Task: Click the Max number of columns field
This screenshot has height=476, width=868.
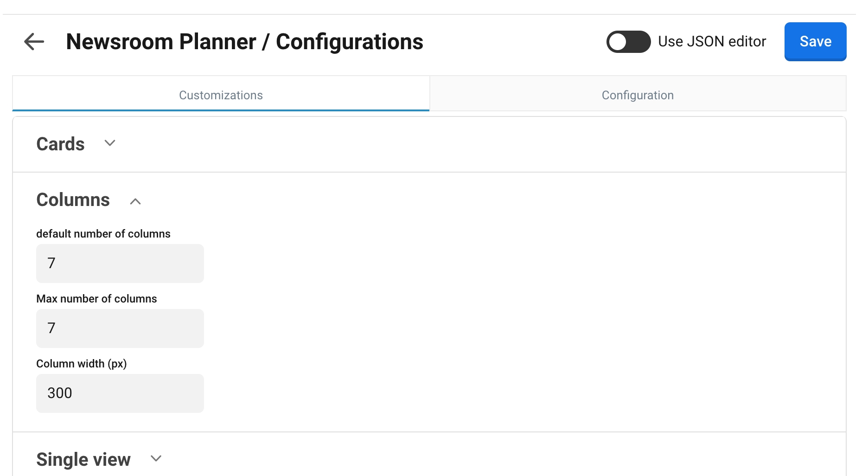Action: 120,328
